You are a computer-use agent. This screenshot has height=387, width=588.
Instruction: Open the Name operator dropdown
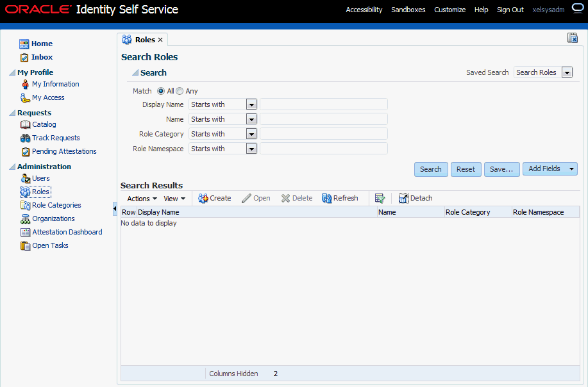[x=251, y=119]
